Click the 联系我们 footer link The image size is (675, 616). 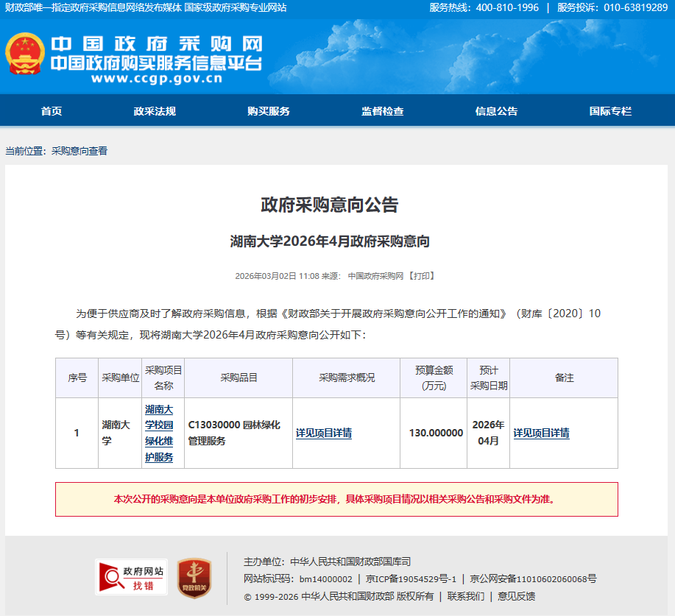tap(466, 596)
